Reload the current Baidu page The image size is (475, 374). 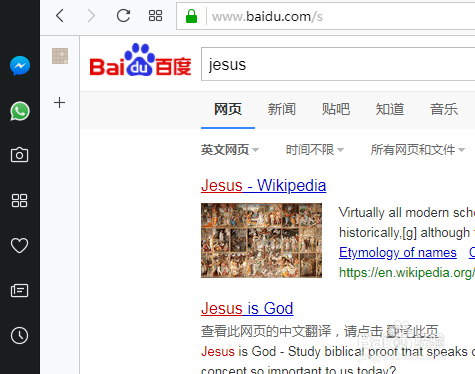(x=123, y=16)
